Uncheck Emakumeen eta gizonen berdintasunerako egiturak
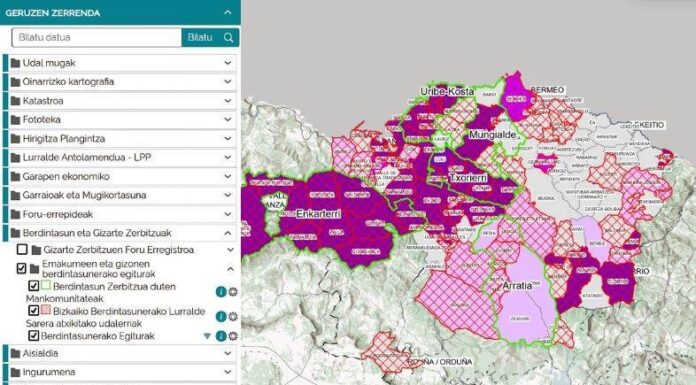This screenshot has height=385, width=696. [x=21, y=268]
